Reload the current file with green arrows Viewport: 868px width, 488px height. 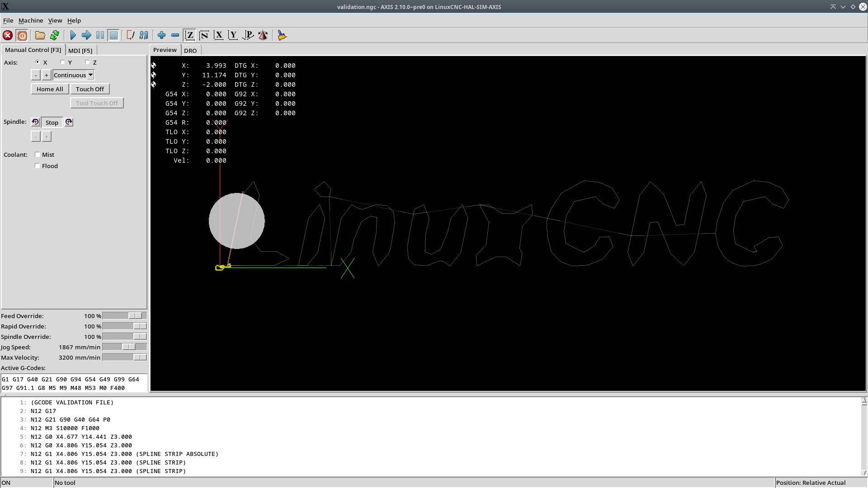click(x=55, y=35)
